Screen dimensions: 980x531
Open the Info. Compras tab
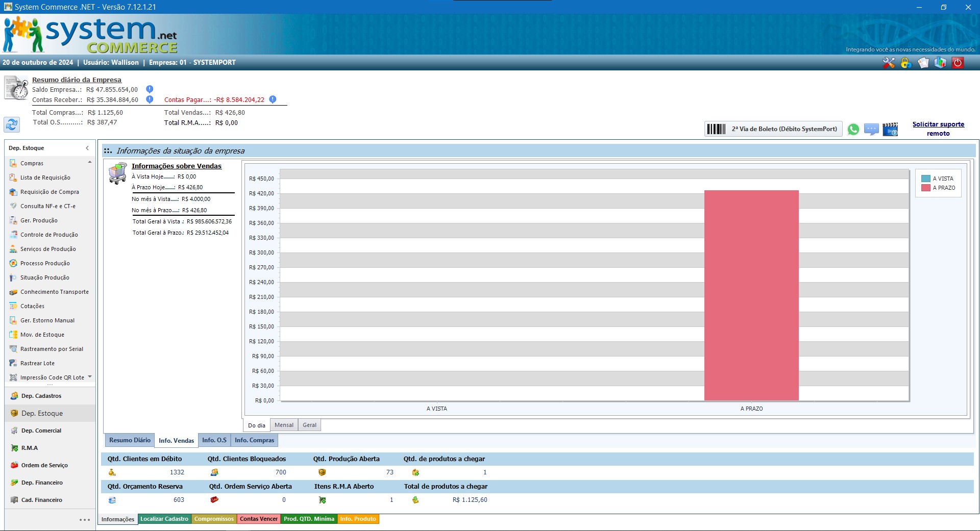pos(254,440)
